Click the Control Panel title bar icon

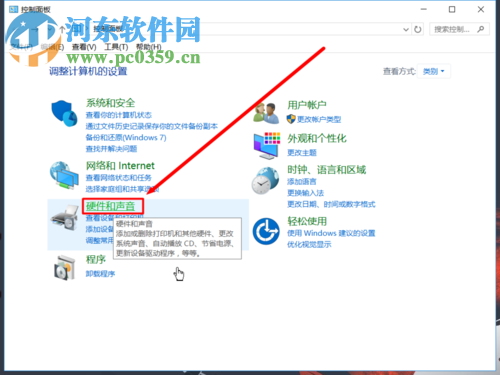coord(13,9)
